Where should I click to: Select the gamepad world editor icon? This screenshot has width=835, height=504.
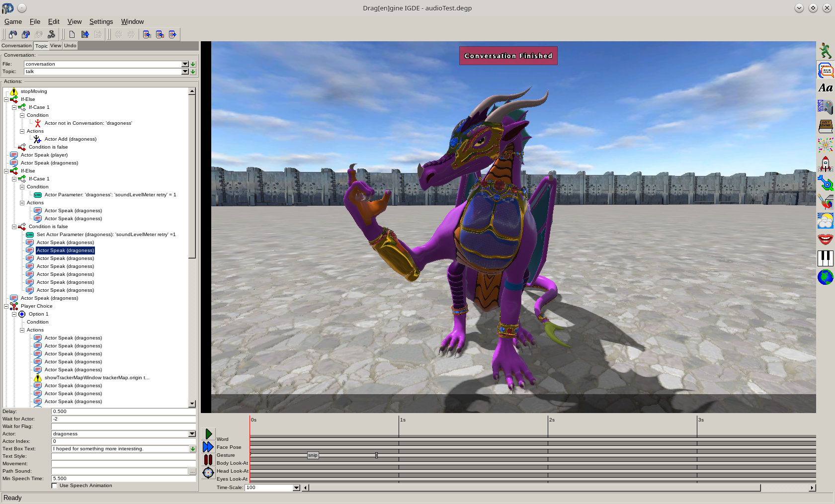[825, 107]
